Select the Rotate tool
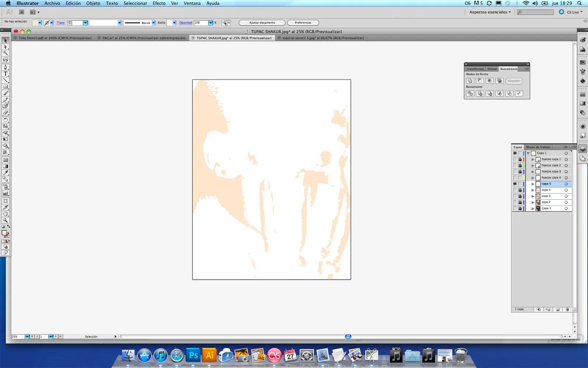Viewport: 588px width, 368px height. [6, 120]
